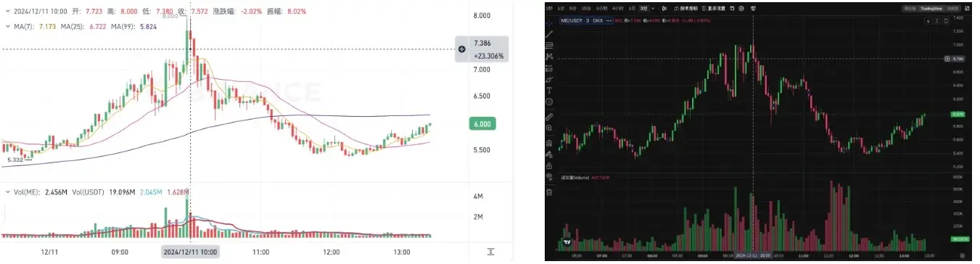Delete drawings with the trash icon
Screen dimensions: 980x264
click(x=549, y=191)
